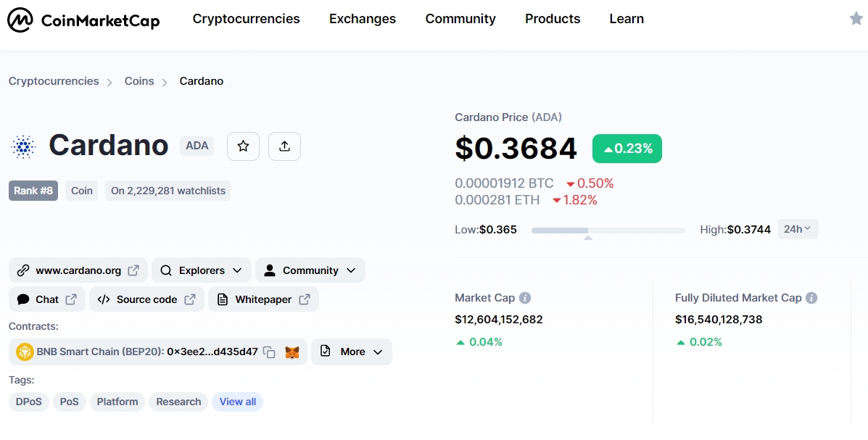Open the Community menu in top navigation

[460, 19]
